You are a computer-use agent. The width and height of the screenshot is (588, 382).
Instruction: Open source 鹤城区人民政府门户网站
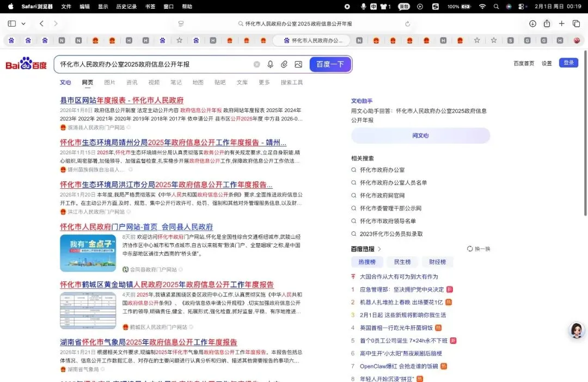(x=158, y=327)
